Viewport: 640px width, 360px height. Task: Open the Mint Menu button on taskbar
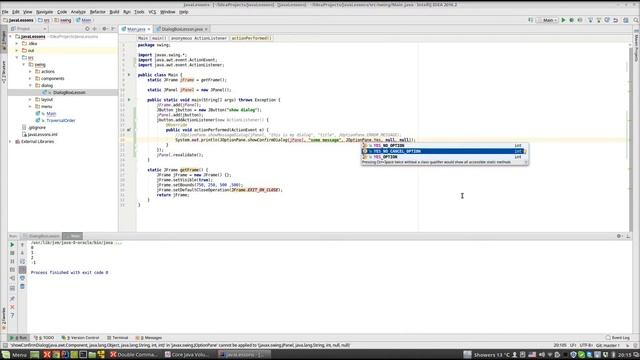(15, 355)
